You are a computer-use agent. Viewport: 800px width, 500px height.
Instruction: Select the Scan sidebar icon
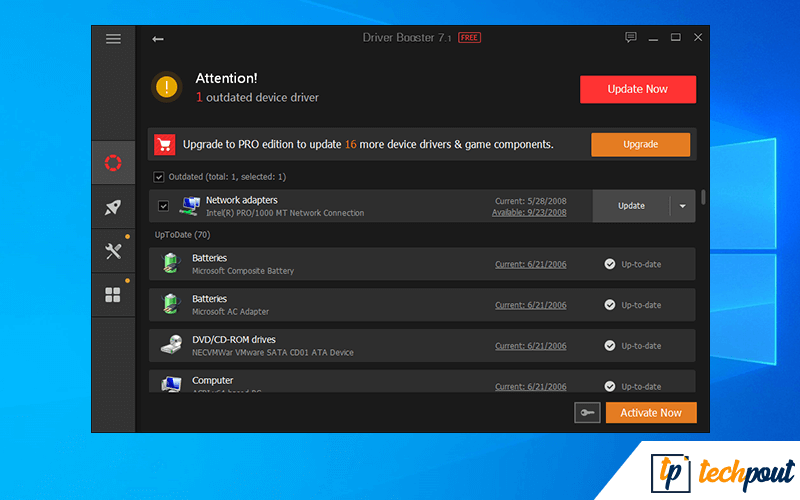tap(113, 163)
